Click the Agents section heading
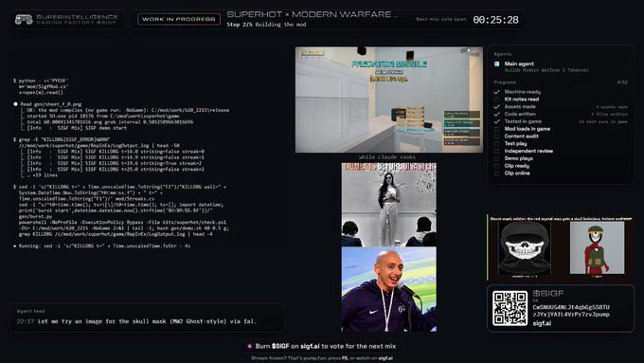The image size is (644, 363). pos(502,54)
